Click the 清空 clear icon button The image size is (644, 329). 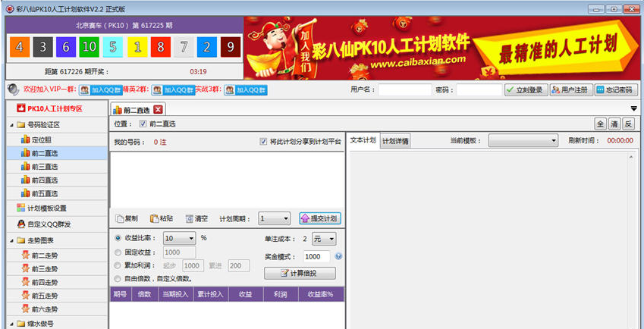(x=196, y=218)
